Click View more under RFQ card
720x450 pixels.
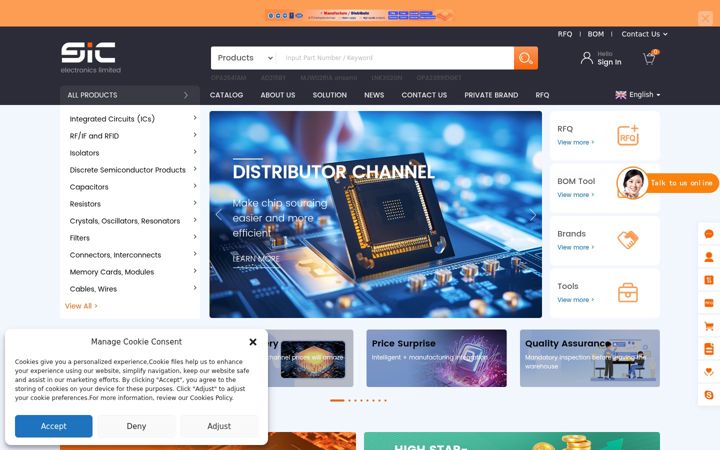pos(575,142)
